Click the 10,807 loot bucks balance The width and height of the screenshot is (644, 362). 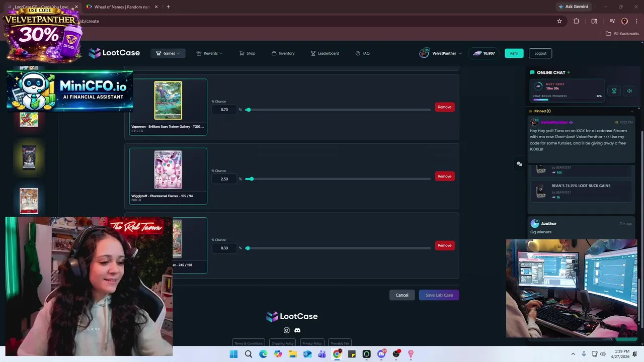point(484,53)
